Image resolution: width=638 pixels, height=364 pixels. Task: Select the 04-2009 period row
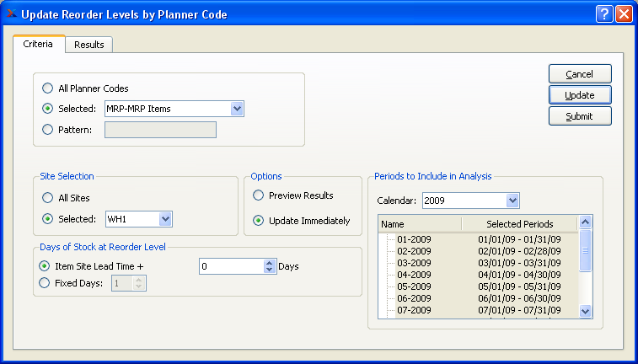pyautogui.click(x=478, y=275)
